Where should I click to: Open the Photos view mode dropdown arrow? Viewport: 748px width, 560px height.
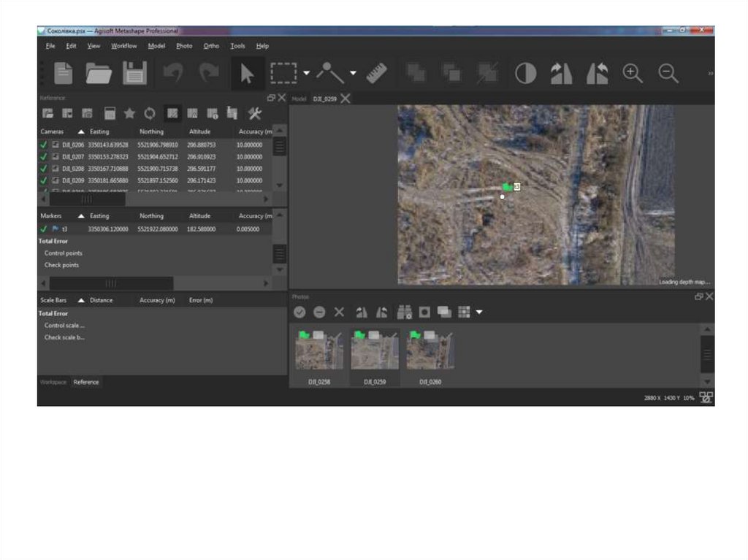tap(479, 312)
